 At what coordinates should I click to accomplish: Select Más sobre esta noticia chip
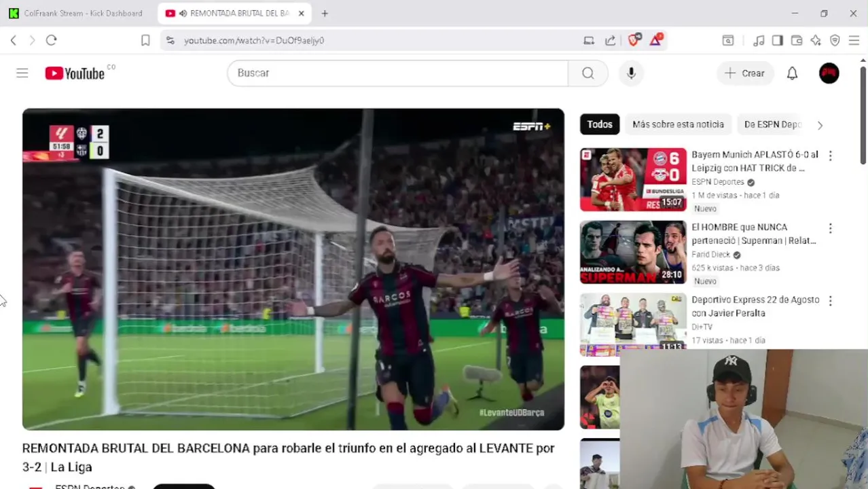pos(678,124)
